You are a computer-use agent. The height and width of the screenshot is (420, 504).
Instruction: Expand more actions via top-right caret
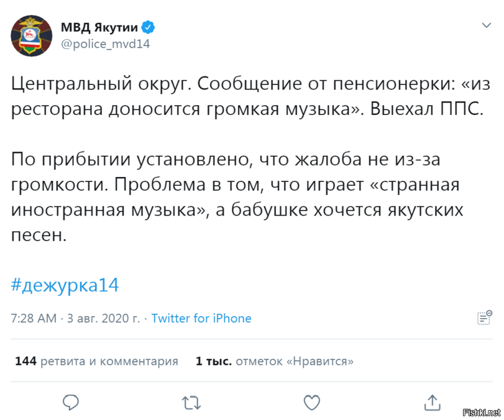(x=486, y=25)
